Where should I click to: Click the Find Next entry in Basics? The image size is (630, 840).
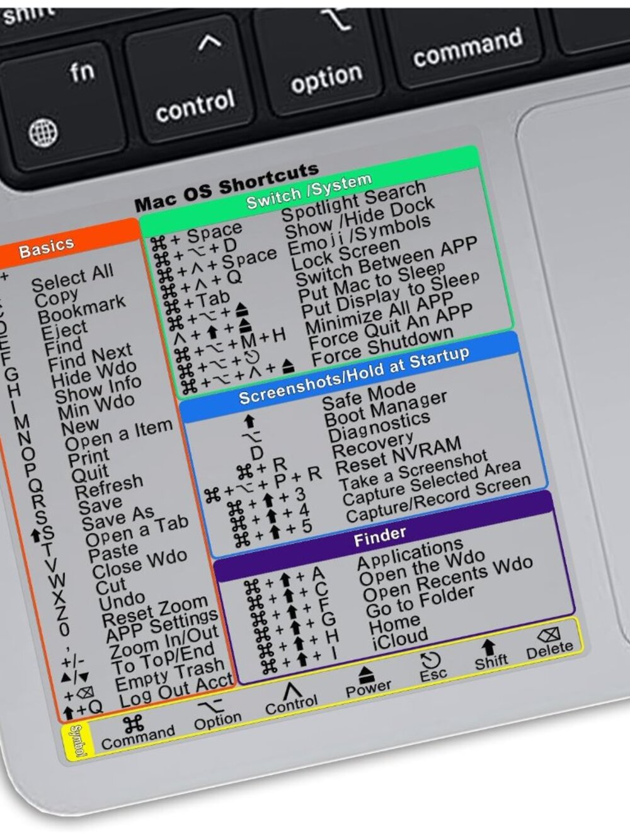coord(91,357)
